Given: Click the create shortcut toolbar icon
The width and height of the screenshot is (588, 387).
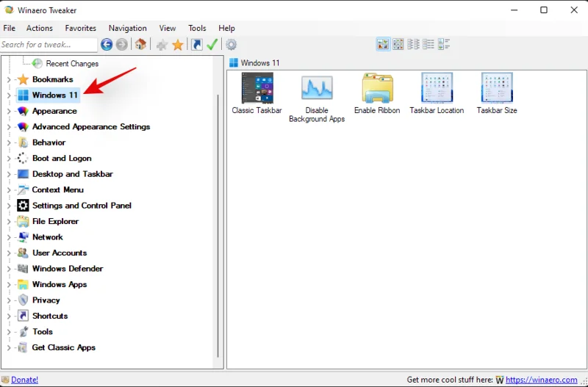Looking at the screenshot, I should 197,45.
